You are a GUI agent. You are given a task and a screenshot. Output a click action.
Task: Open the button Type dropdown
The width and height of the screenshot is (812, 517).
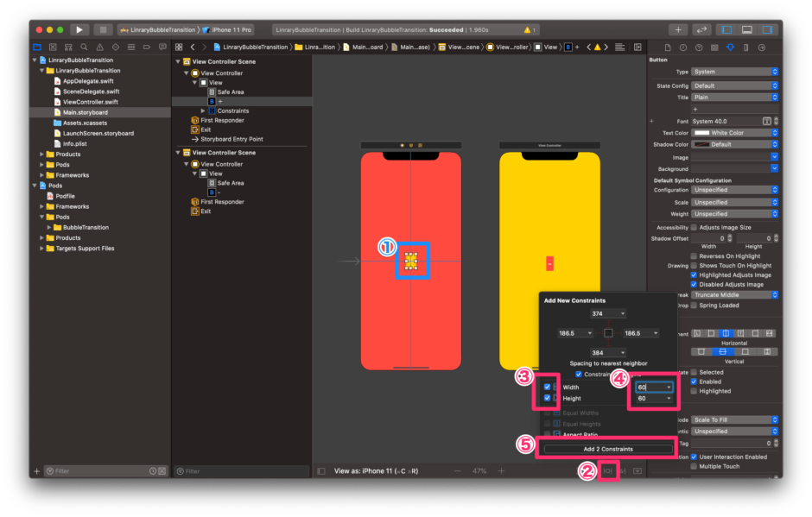point(733,72)
